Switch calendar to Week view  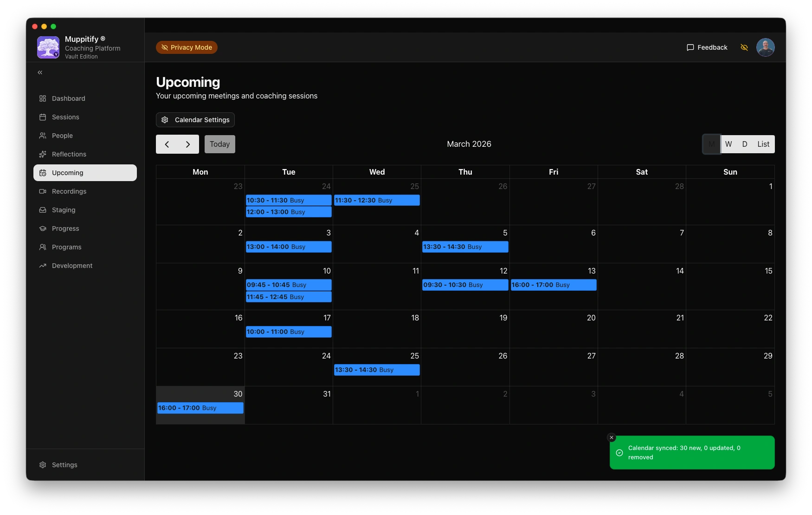[x=728, y=144]
